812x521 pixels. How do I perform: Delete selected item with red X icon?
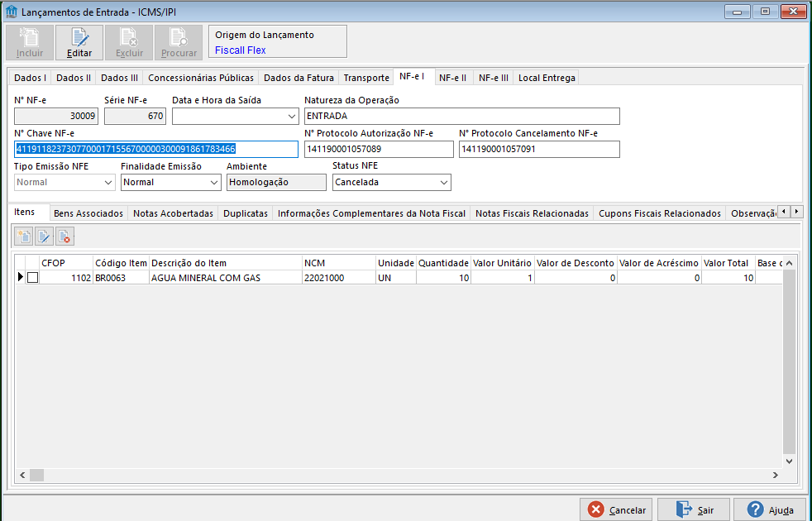(x=64, y=237)
